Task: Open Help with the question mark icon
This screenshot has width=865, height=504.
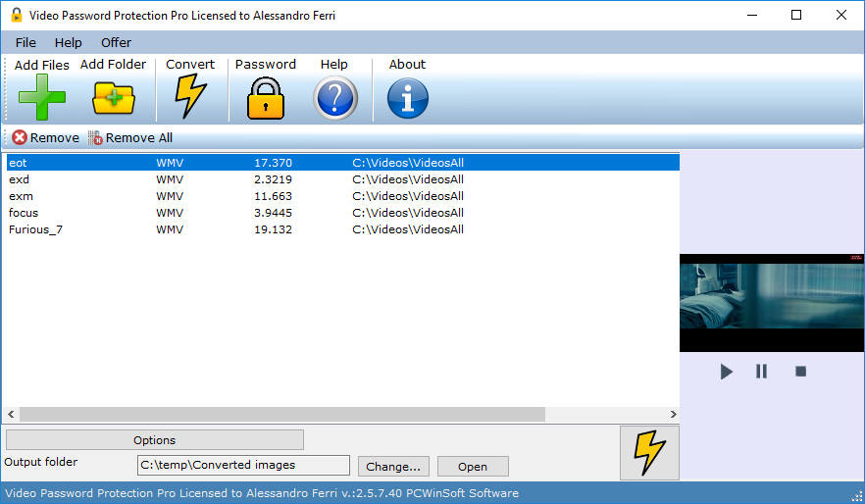Action: (x=334, y=98)
